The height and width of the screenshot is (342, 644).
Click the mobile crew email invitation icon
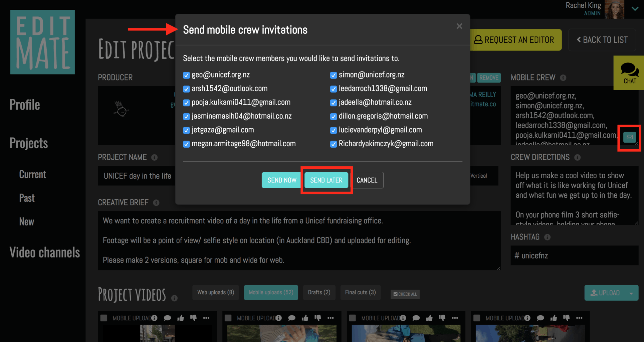[x=630, y=137]
